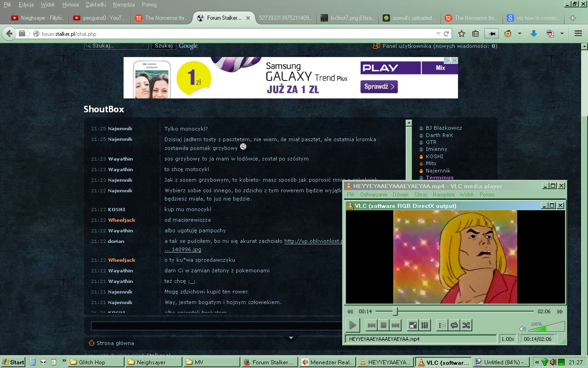Viewport: 588px width, 368px height.
Task: Toggle VLC fullscreen video mode
Action: click(413, 325)
